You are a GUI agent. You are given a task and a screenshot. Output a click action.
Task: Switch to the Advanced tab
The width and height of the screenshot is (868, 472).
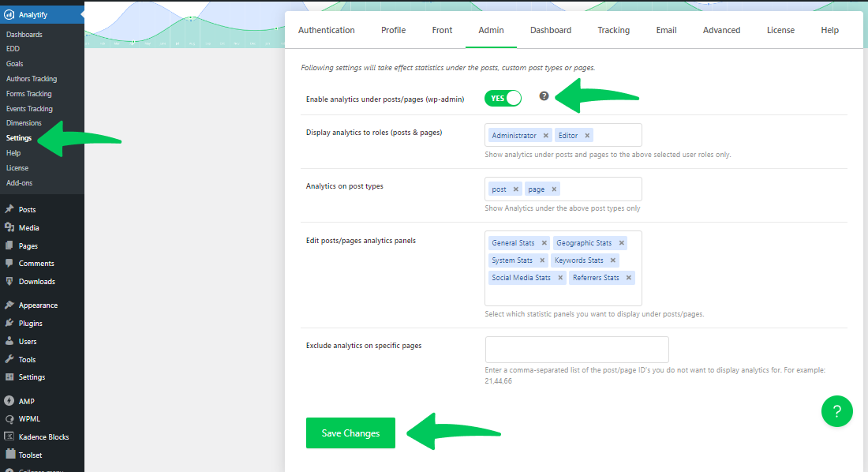click(x=721, y=30)
